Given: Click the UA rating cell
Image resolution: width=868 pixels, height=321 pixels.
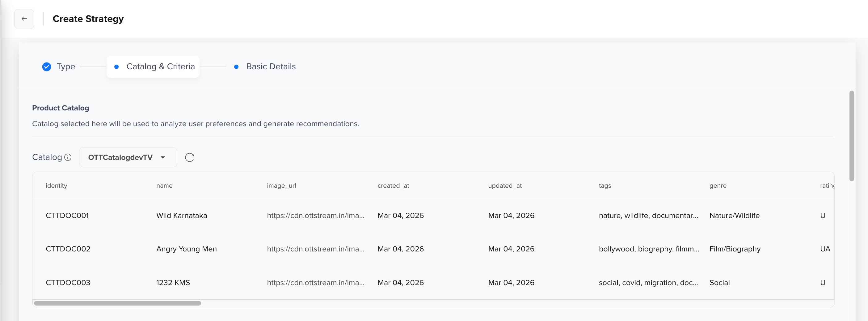Looking at the screenshot, I should point(825,249).
